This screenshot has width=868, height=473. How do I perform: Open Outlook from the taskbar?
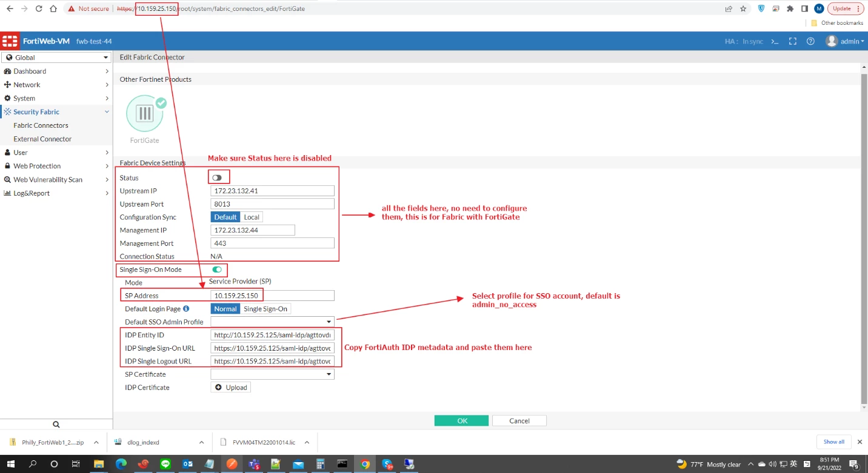pos(188,464)
